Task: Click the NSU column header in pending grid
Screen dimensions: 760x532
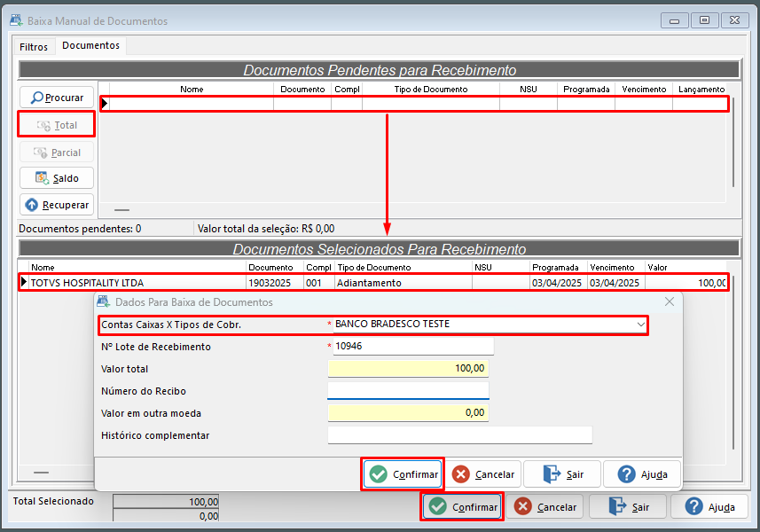Action: point(529,90)
